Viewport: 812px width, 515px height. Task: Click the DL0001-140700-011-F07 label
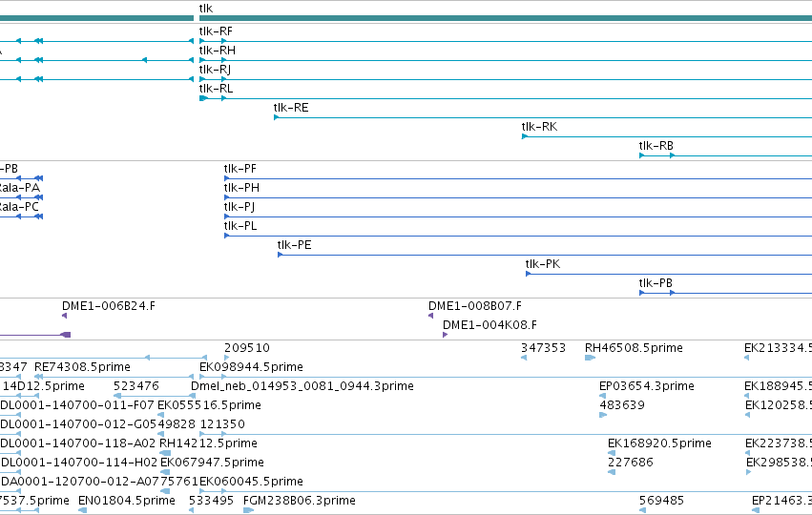[77, 405]
